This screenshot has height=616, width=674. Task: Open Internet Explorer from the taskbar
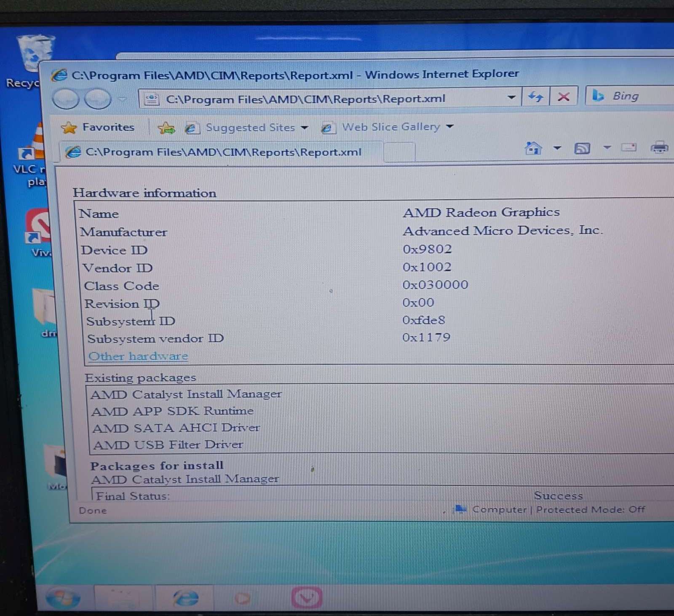186,598
